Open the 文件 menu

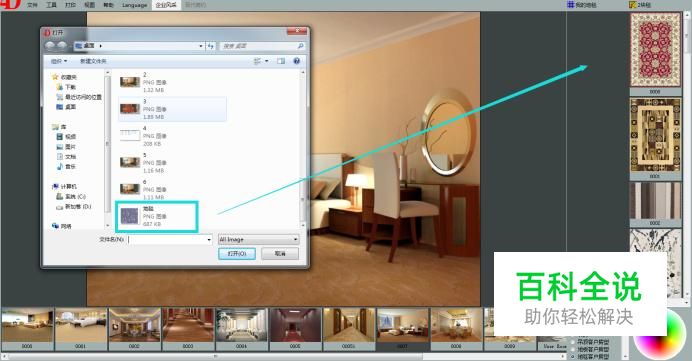[32, 5]
